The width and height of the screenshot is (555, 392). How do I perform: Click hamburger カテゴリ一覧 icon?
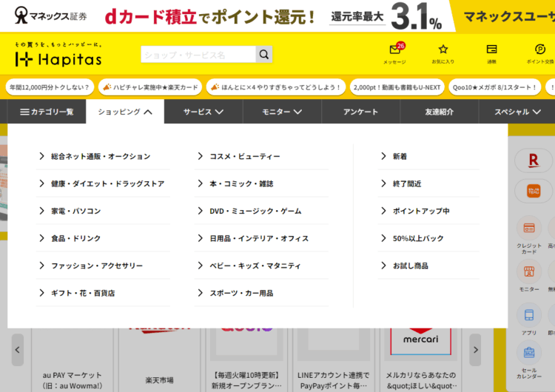point(24,112)
